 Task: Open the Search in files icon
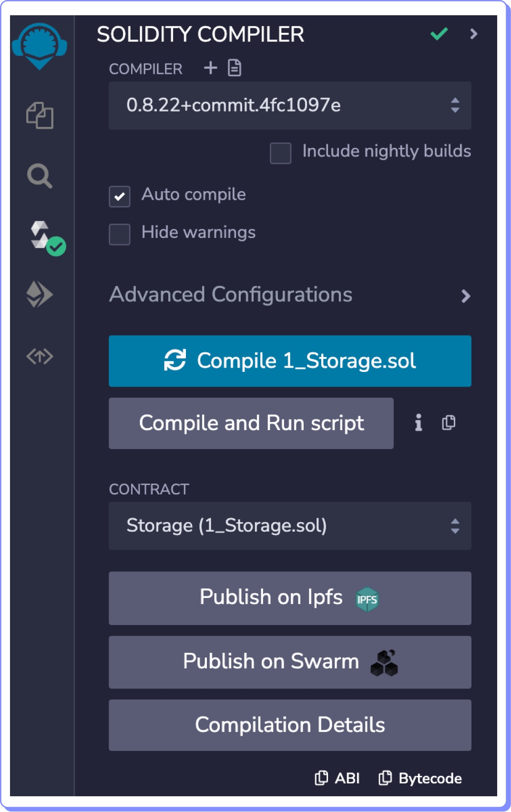coord(40,176)
